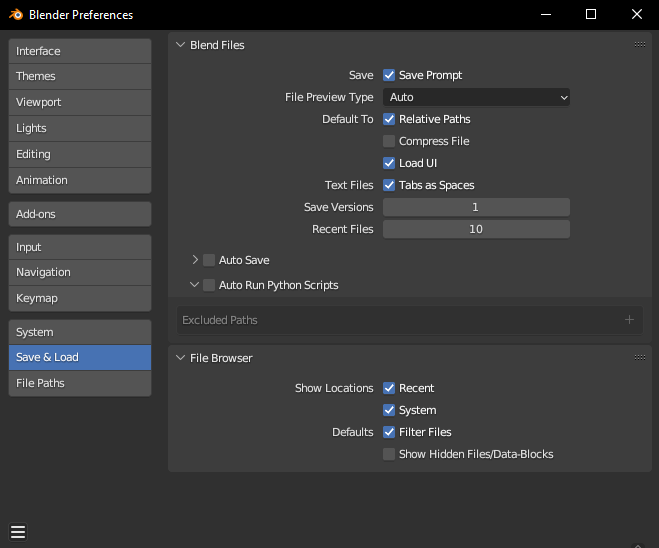Image resolution: width=659 pixels, height=548 pixels.
Task: Go to the Viewport section
Action: pyautogui.click(x=80, y=103)
